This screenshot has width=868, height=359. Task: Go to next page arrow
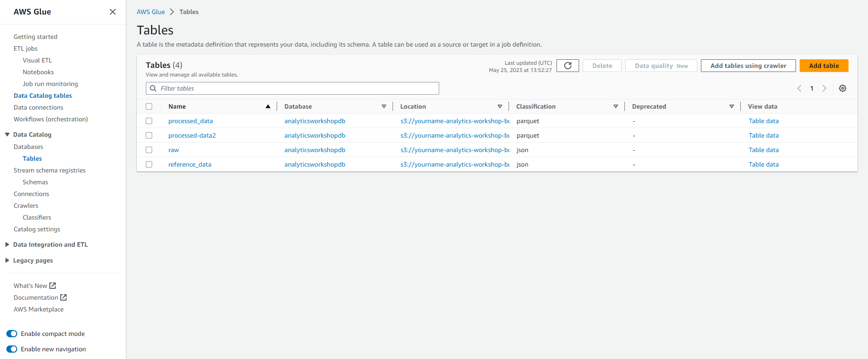point(825,88)
